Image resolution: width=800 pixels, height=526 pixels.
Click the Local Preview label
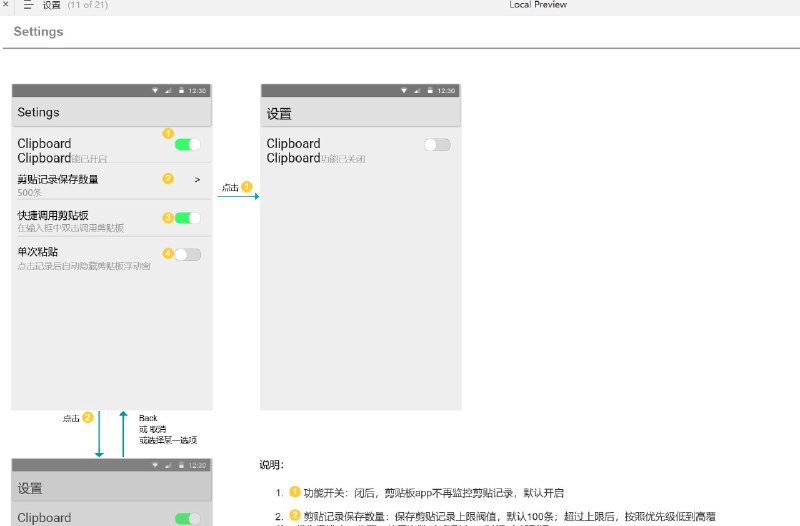[x=538, y=5]
